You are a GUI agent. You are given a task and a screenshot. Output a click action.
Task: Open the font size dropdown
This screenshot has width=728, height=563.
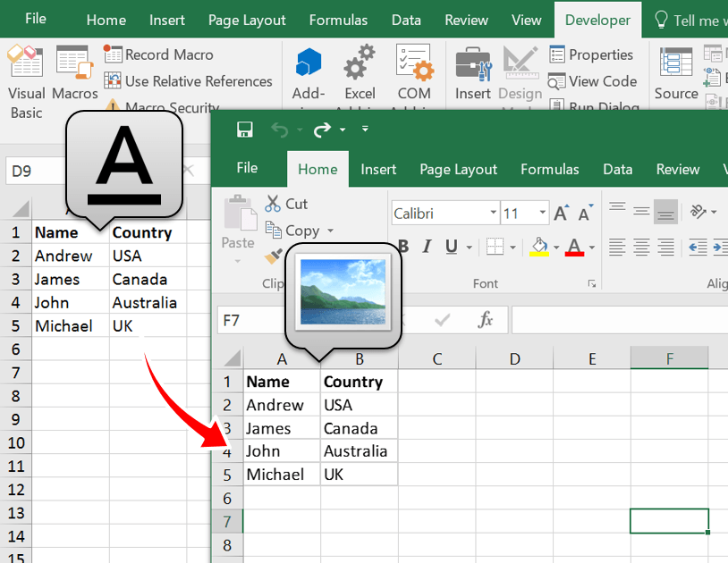(x=524, y=213)
